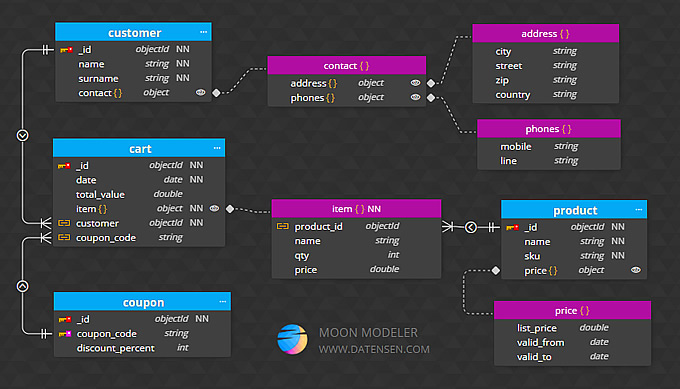
Task: Select the diamond connector next to contact address
Action: point(431,83)
